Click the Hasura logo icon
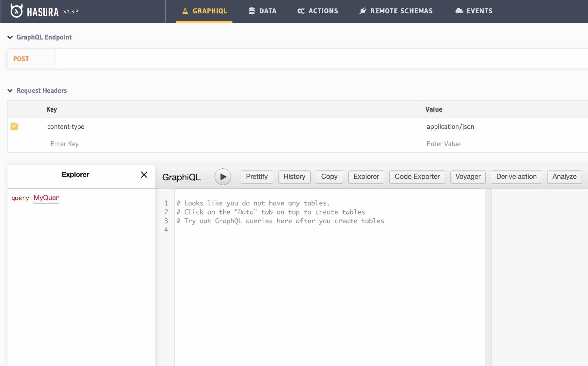588x366 pixels. pos(17,11)
